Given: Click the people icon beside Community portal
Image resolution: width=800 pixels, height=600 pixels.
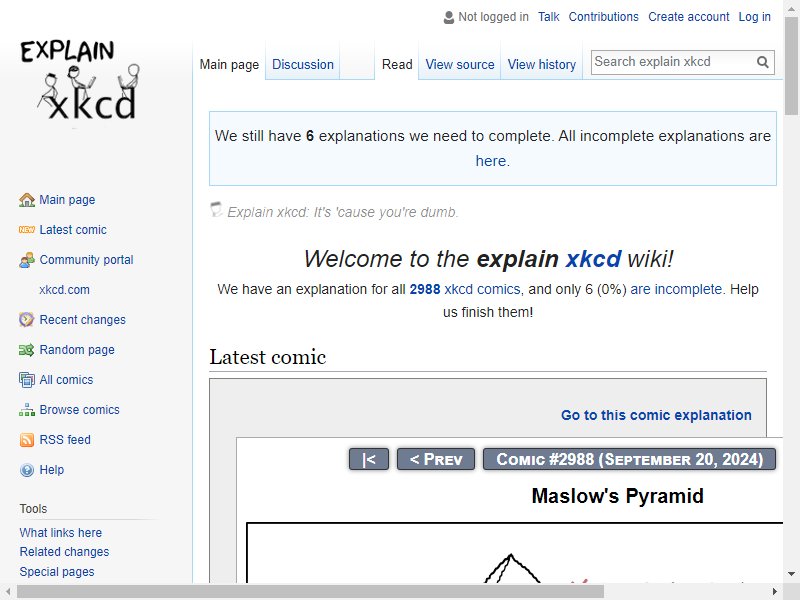Looking at the screenshot, I should [27, 260].
